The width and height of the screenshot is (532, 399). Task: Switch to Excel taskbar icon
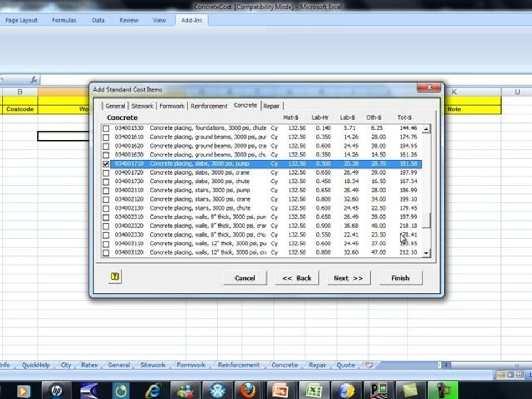tap(314, 391)
